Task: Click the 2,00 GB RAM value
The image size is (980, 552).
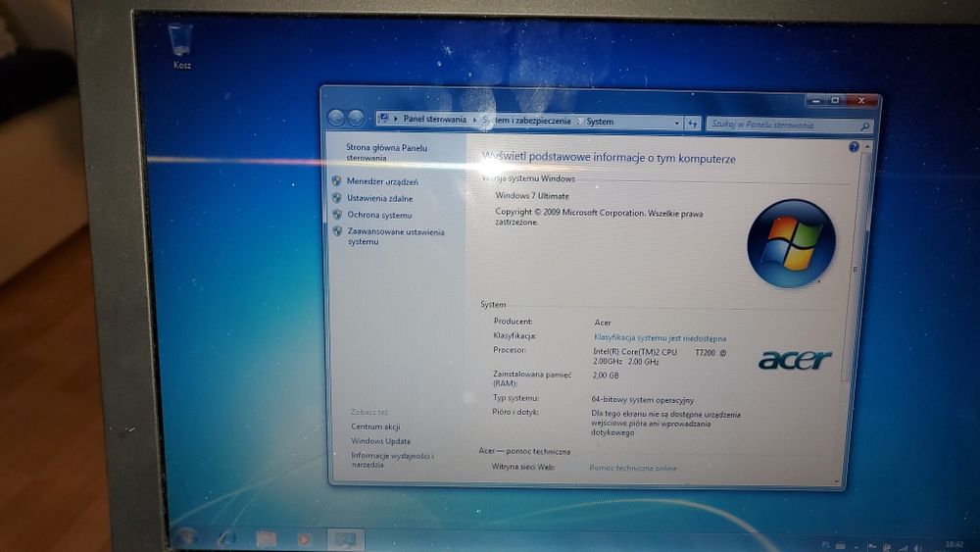Action: [x=605, y=376]
